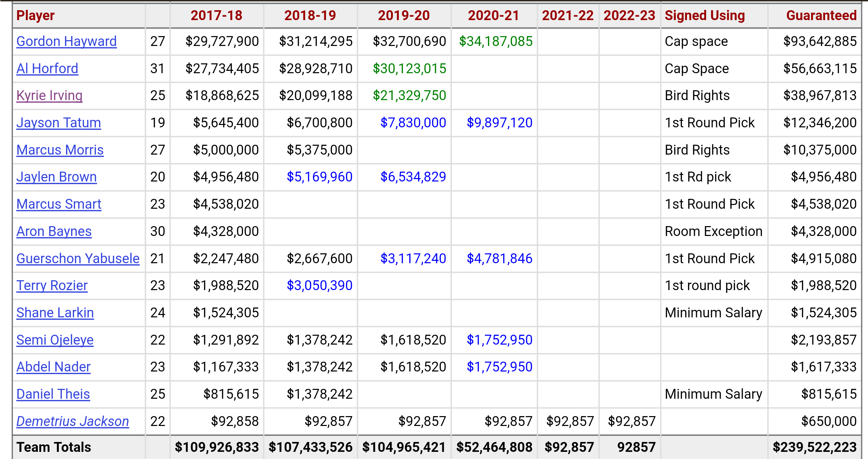Open Guerschon Yabusele's page link

point(78,259)
